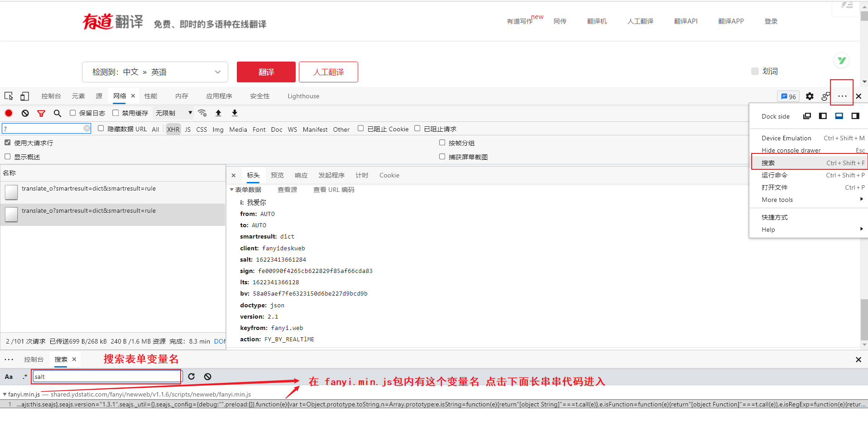Dock DevTools to the bottom
Image resolution: width=868 pixels, height=430 pixels.
(x=839, y=116)
